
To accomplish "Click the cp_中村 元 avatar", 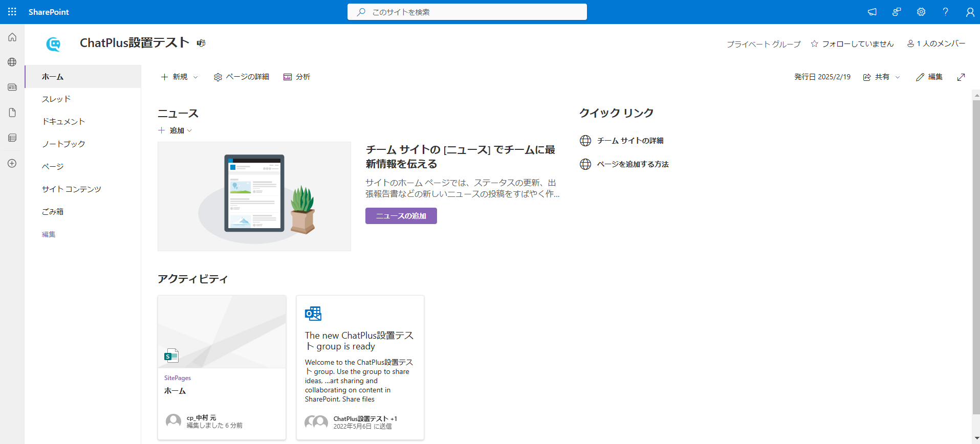I will [x=173, y=421].
